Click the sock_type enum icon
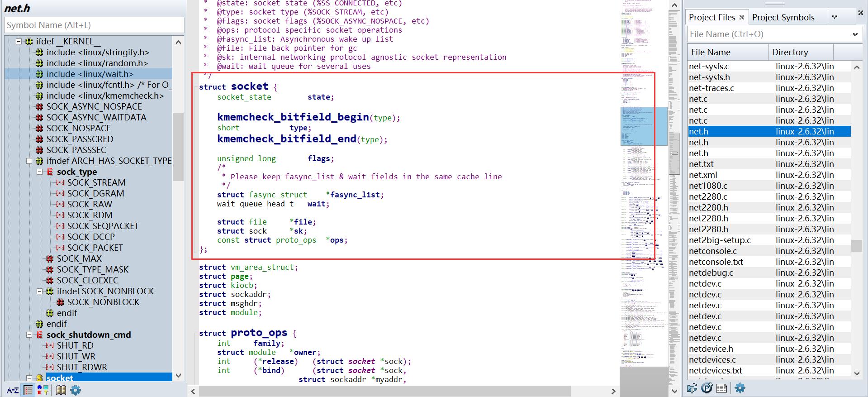 (50, 172)
